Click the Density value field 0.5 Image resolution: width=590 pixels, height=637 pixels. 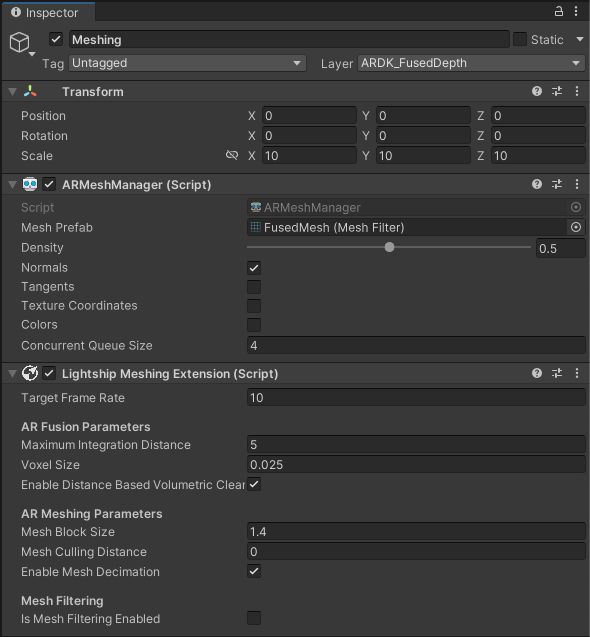coord(561,248)
